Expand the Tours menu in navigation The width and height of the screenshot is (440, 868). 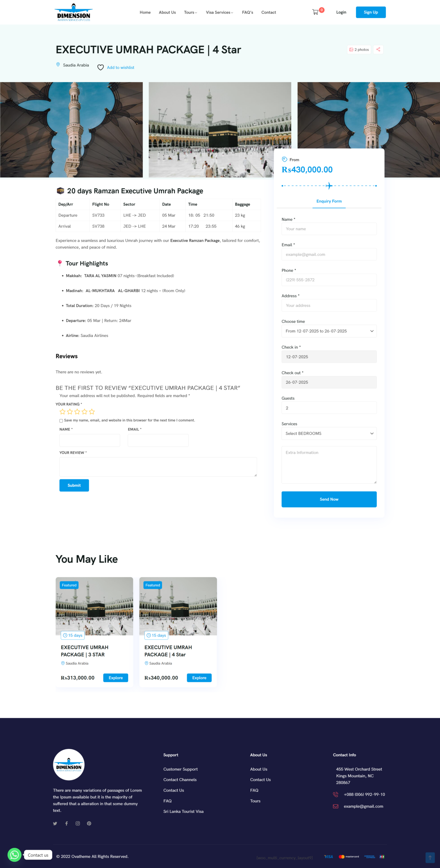tap(190, 12)
